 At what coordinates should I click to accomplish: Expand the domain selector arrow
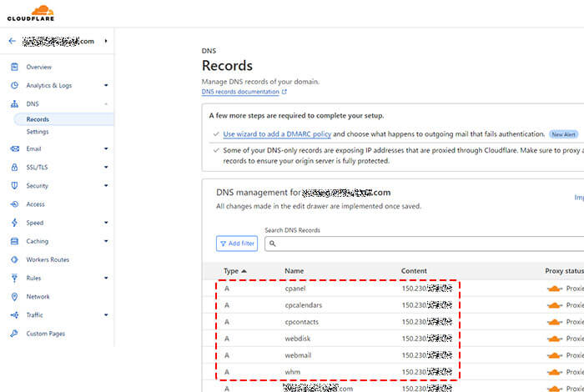(x=106, y=41)
